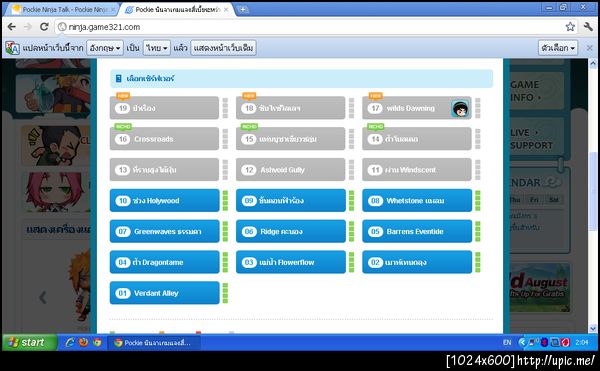Open the translate options dropdown on the right

tap(558, 48)
